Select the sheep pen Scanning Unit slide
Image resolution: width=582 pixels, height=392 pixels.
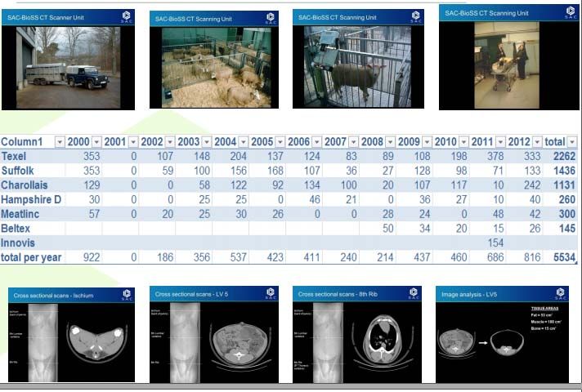pyautogui.click(x=214, y=60)
